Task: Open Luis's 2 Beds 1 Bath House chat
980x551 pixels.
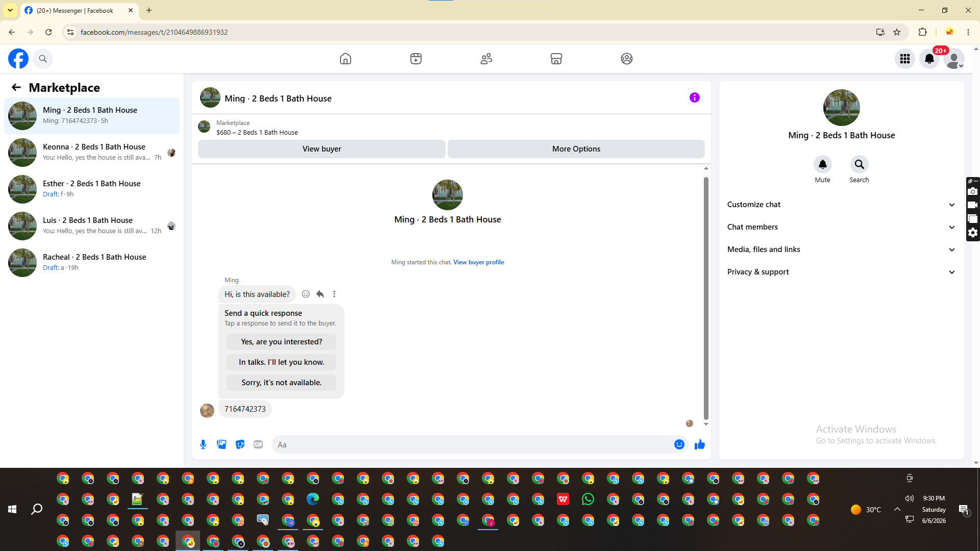Action: [92, 226]
